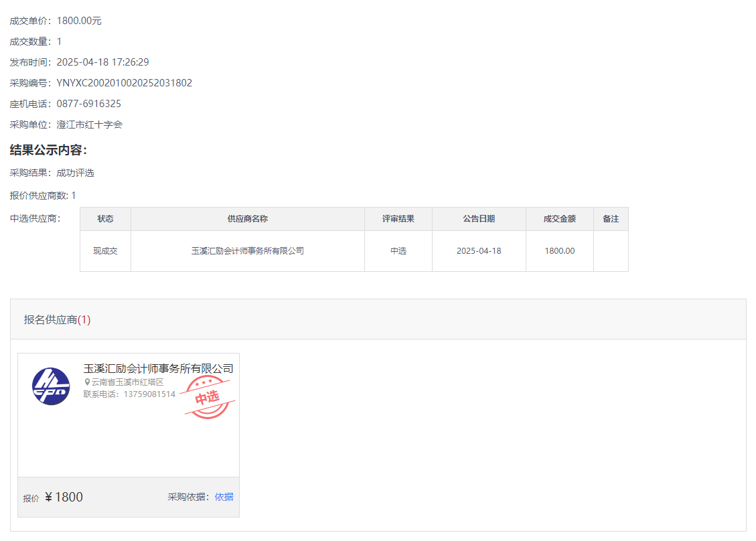Click the red 中选 stamp on supplier card
Screen dimensions: 756x541
point(208,397)
